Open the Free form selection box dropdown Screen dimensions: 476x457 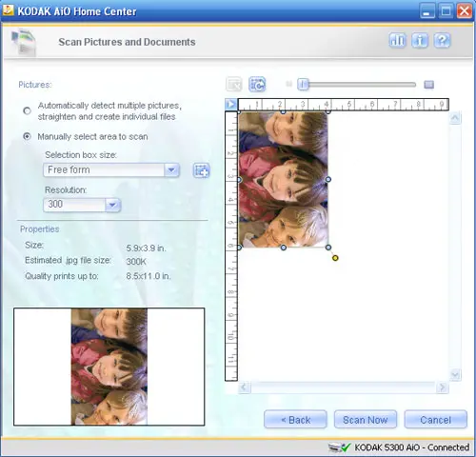click(111, 170)
